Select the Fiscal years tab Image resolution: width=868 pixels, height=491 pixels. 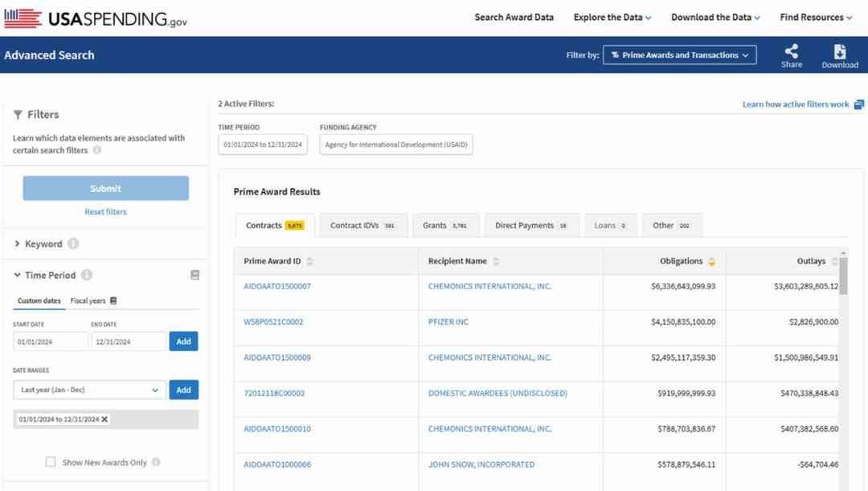[88, 301]
